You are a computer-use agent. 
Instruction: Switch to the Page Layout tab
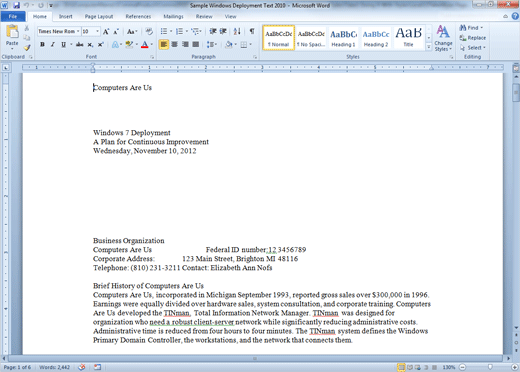click(99, 16)
